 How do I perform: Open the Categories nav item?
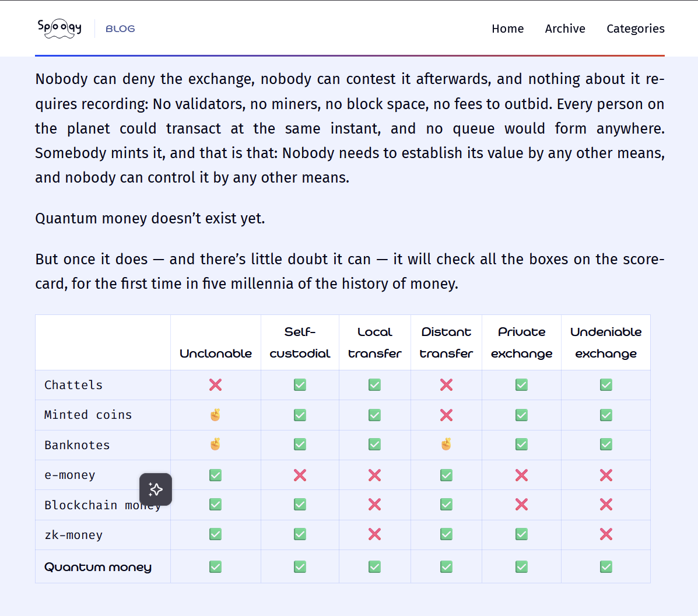pyautogui.click(x=635, y=29)
